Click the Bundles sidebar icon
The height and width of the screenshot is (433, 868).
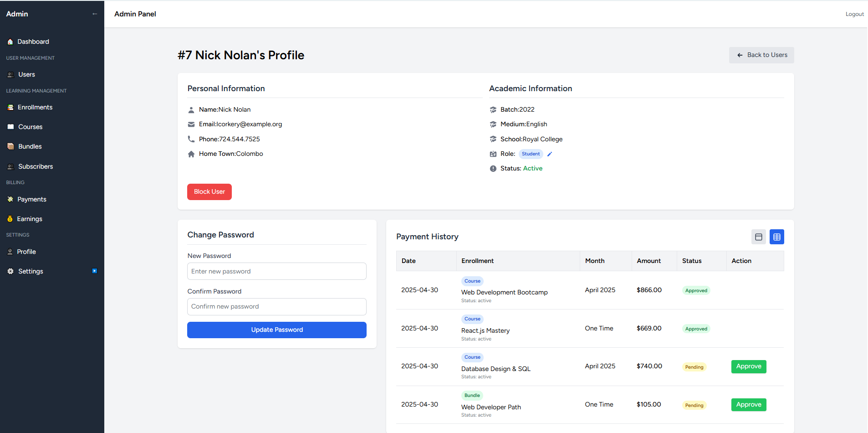tap(10, 147)
